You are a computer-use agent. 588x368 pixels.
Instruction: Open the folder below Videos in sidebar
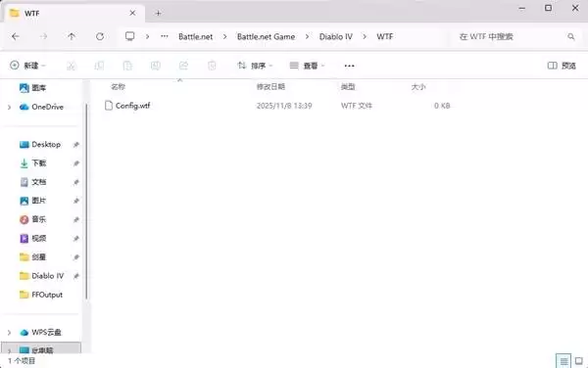click(x=33, y=256)
